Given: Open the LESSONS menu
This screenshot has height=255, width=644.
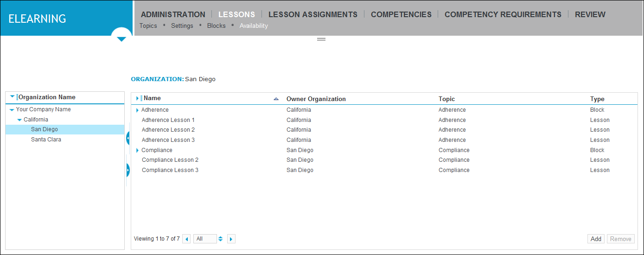Looking at the screenshot, I should 236,14.
